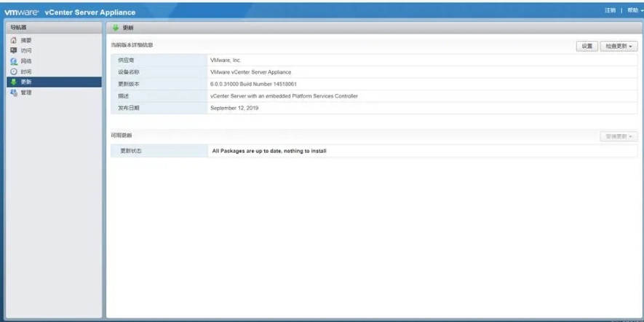
Task: Click the 摘要 home icon in navigator
Action: pos(14,40)
